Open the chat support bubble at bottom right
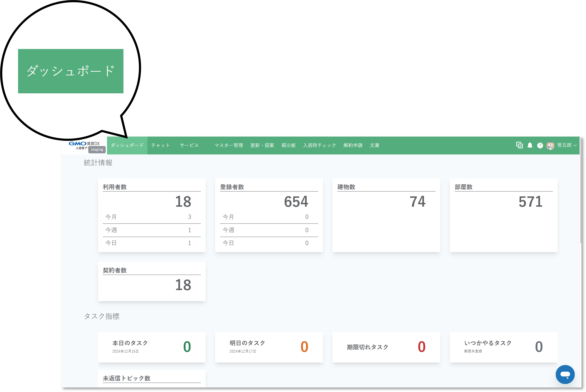Viewport: 586px width, 392px height. (x=565, y=375)
